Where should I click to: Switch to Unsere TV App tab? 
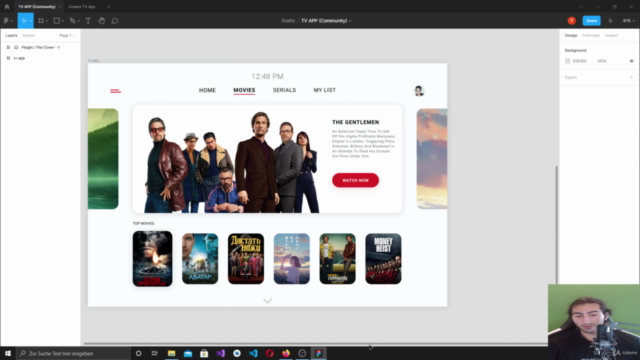pyautogui.click(x=82, y=7)
